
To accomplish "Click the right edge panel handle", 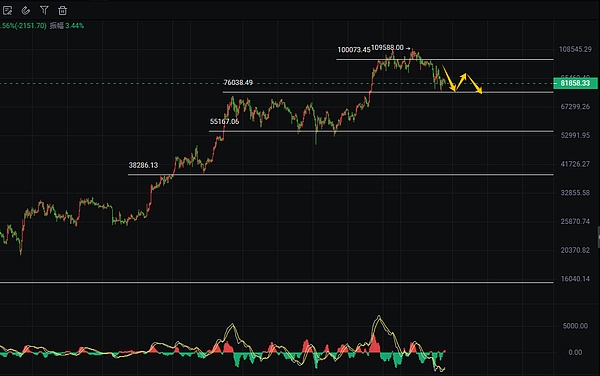I will coord(598,237).
